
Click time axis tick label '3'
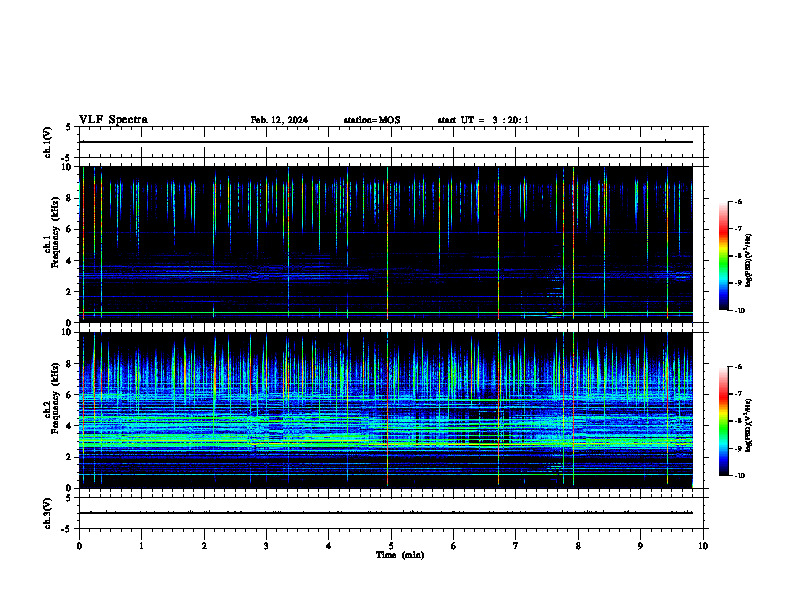point(266,546)
